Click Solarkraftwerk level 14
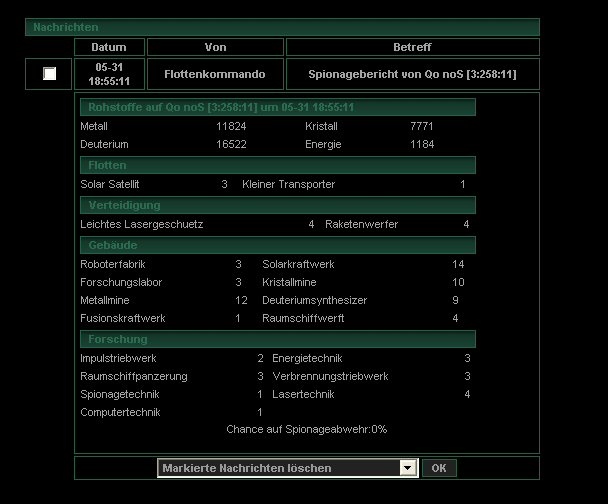608x504 pixels. click(458, 264)
